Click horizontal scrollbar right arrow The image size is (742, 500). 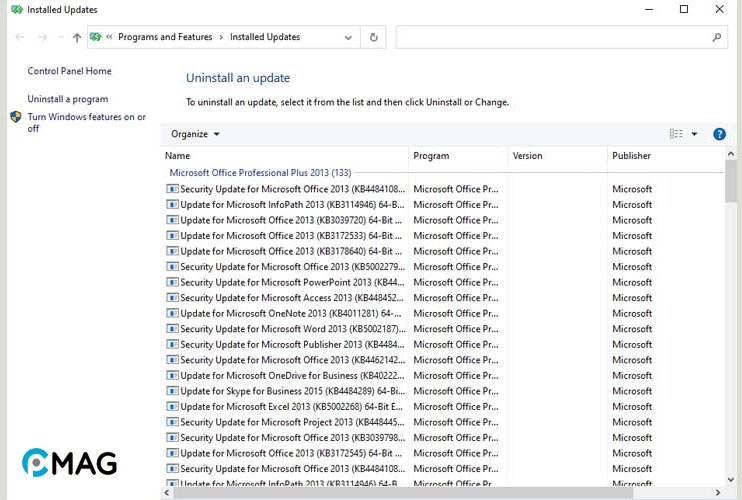click(718, 492)
